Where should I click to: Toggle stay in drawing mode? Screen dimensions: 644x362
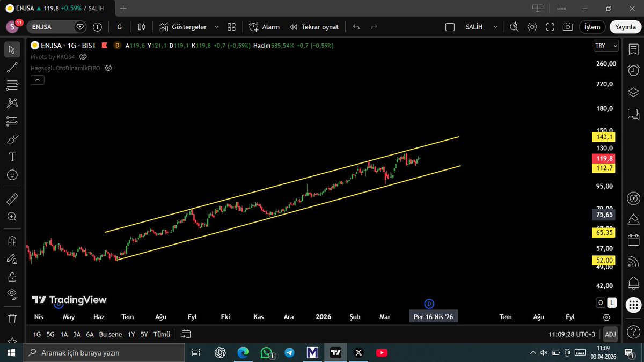coord(12,258)
